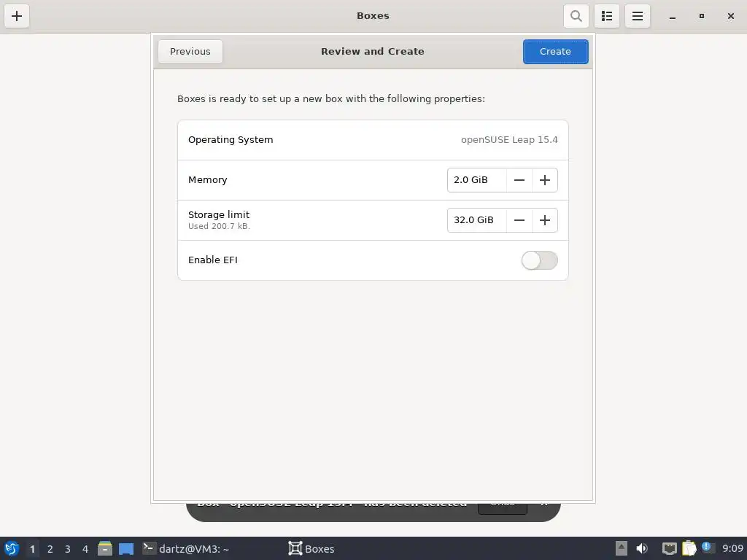Click the Review and Create title

(373, 52)
